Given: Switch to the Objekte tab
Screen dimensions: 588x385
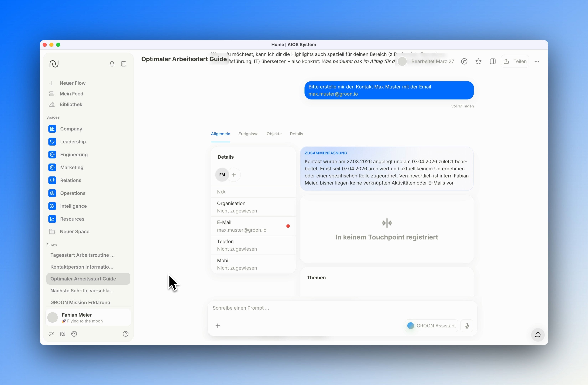Looking at the screenshot, I should (x=274, y=134).
